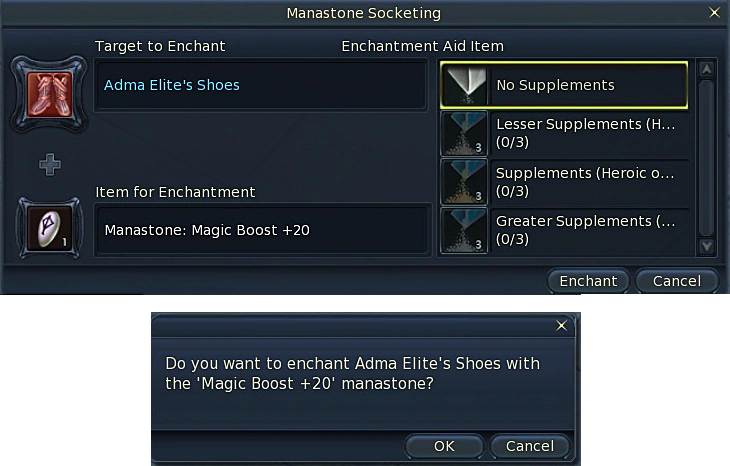Viewport: 730px width, 466px height.
Task: Click the No Supplements hourglass icon
Action: coord(464,86)
